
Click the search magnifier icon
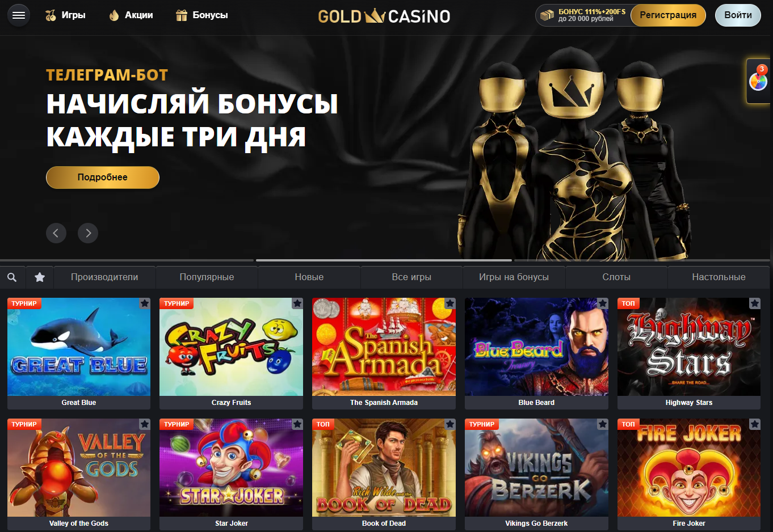click(12, 277)
